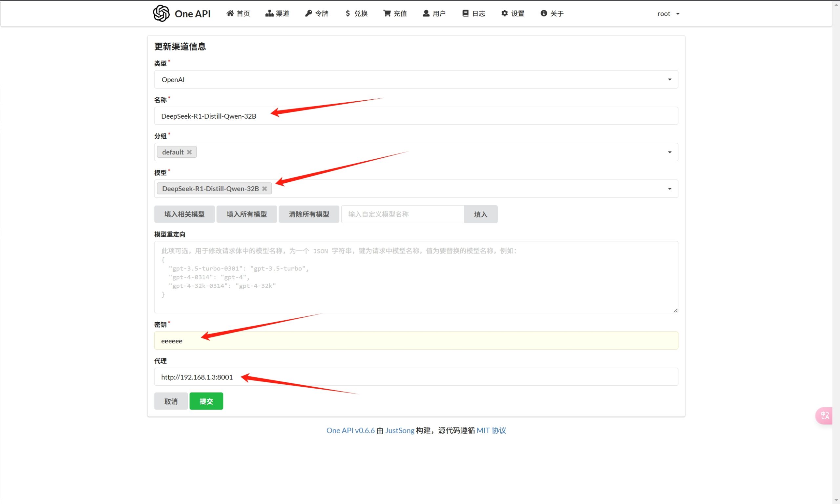Open the 日志 logs page
The width and height of the screenshot is (840, 504).
tap(474, 13)
